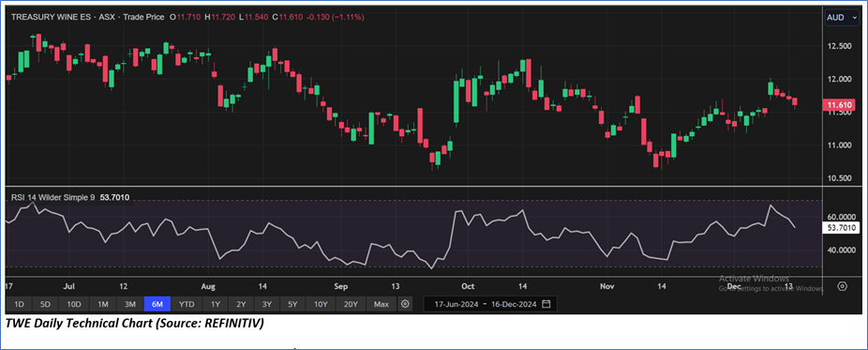Click the 60.0000 RSI axis label
This screenshot has width=868, height=350.
coord(842,217)
